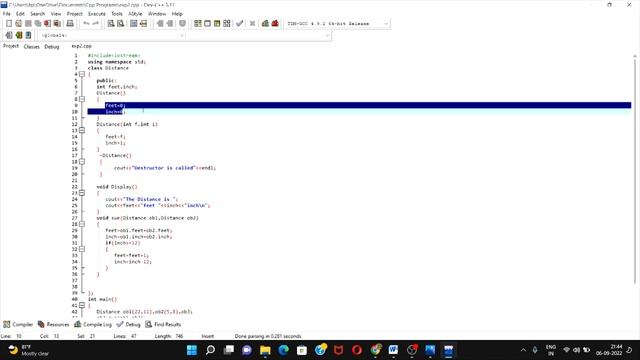
Task: Open taskbar Search magnifier
Action: tap(210, 350)
